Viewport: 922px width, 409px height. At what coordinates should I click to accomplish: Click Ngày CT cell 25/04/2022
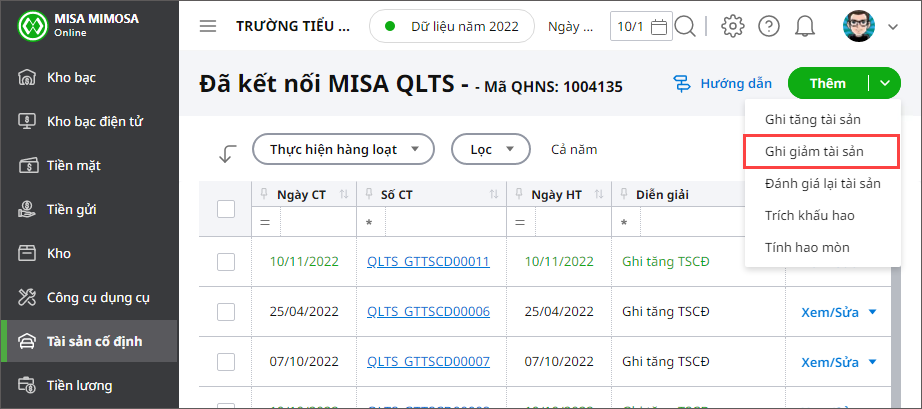click(304, 311)
